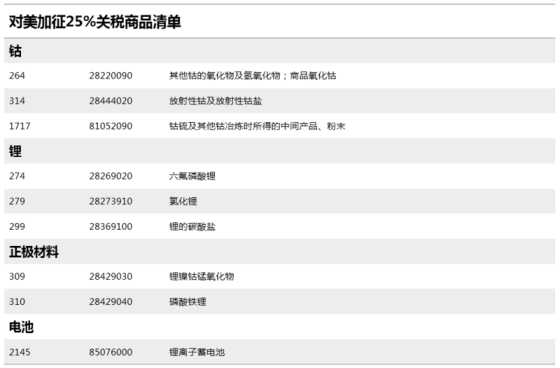Select tariff code 28429030

click(111, 277)
